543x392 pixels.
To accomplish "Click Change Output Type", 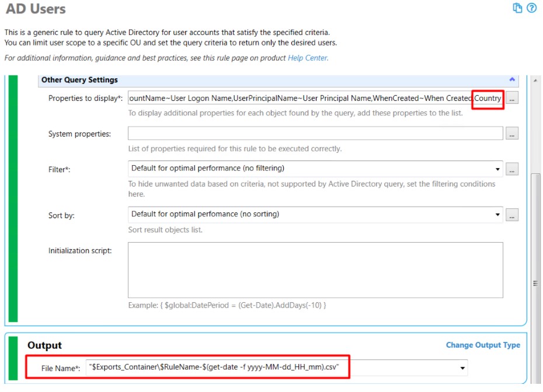I will [482, 345].
